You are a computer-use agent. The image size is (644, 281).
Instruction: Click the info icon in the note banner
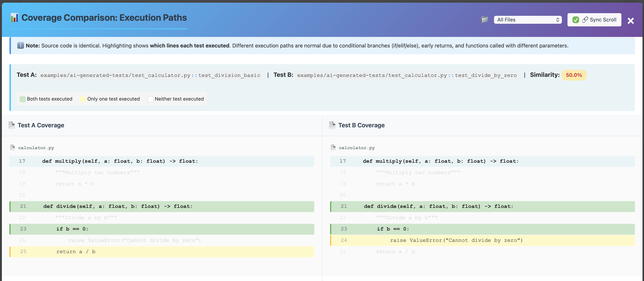(21, 46)
